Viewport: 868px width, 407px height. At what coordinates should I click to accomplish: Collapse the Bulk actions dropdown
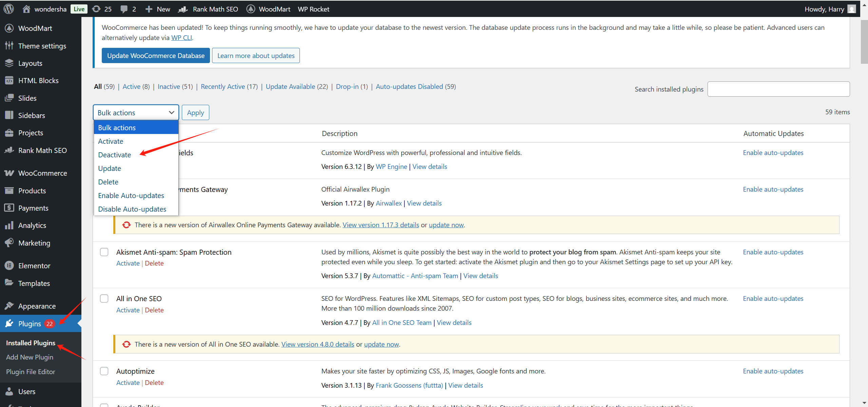pos(136,112)
